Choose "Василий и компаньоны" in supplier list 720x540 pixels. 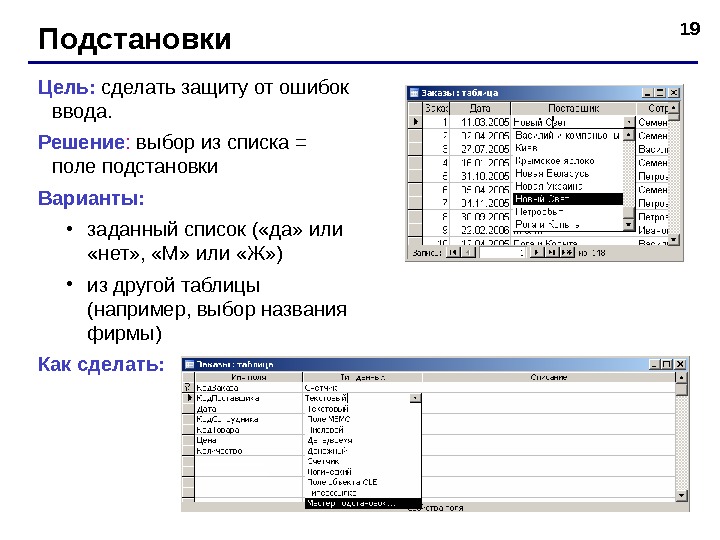568,135
